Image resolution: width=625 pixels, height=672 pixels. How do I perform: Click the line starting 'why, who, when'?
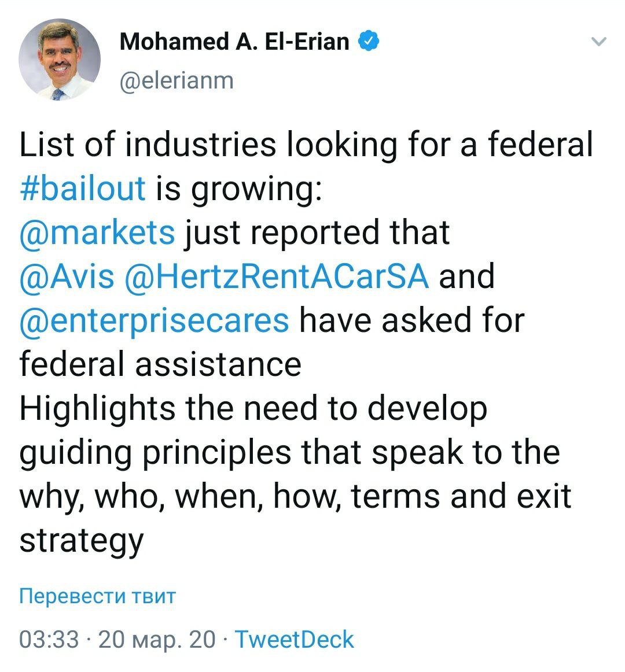click(295, 496)
